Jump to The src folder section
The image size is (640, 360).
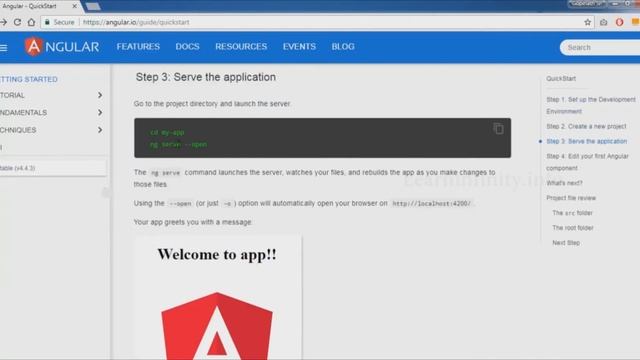tap(572, 213)
